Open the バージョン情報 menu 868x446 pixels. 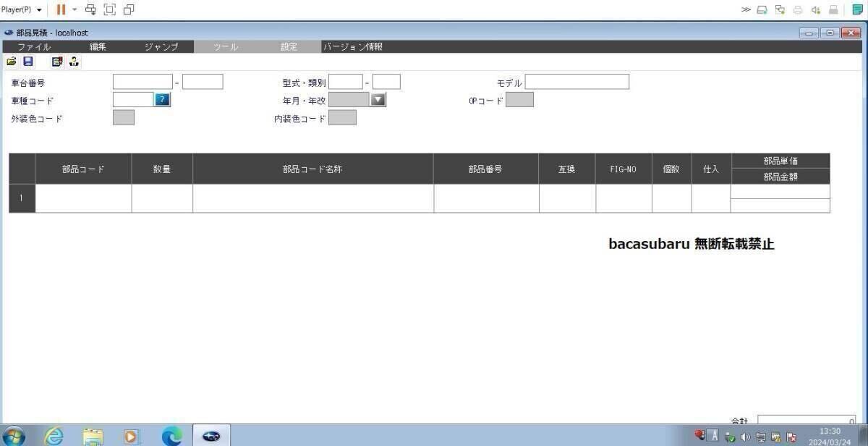click(x=353, y=46)
